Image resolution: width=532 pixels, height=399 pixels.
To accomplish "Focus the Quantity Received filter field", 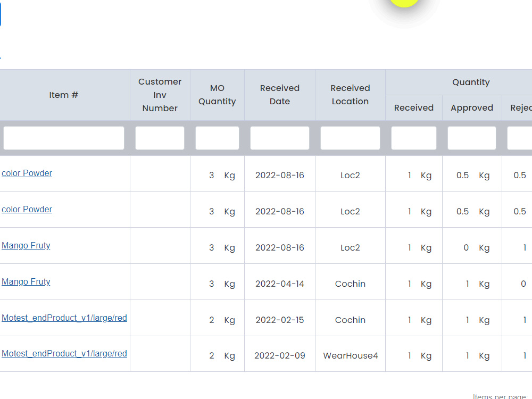I will 413,138.
